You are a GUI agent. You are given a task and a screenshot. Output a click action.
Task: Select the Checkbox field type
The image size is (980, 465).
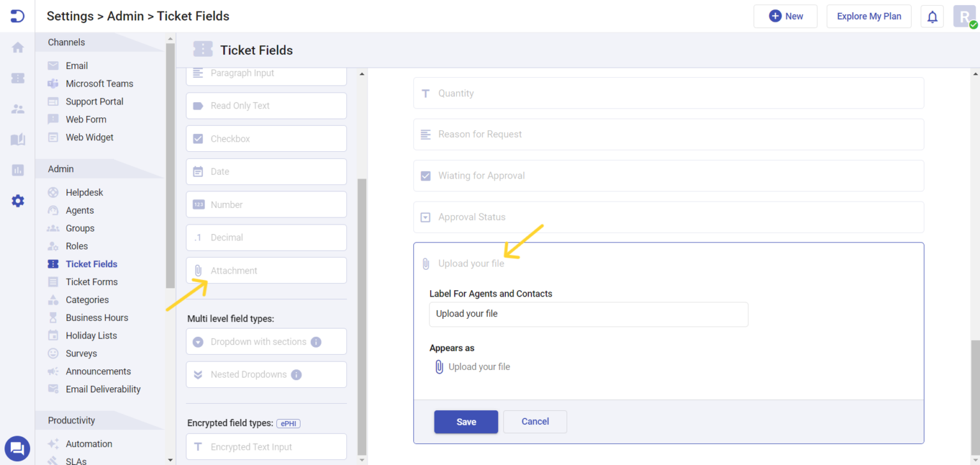pos(266,138)
